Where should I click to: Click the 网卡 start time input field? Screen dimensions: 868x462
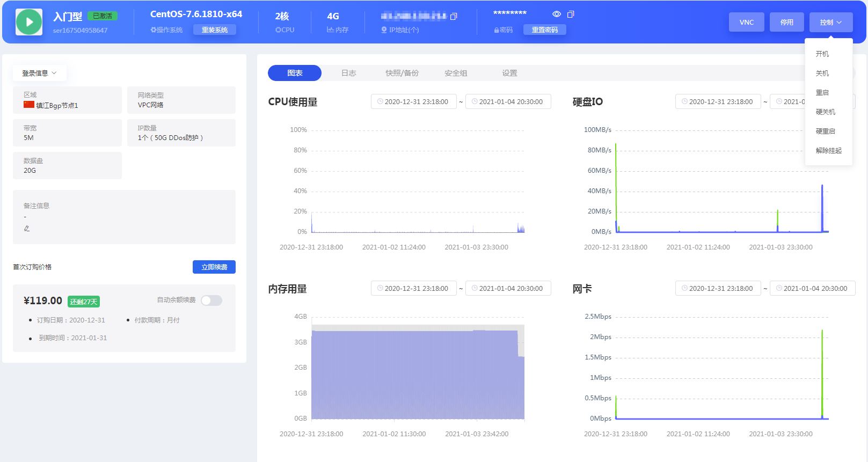718,288
